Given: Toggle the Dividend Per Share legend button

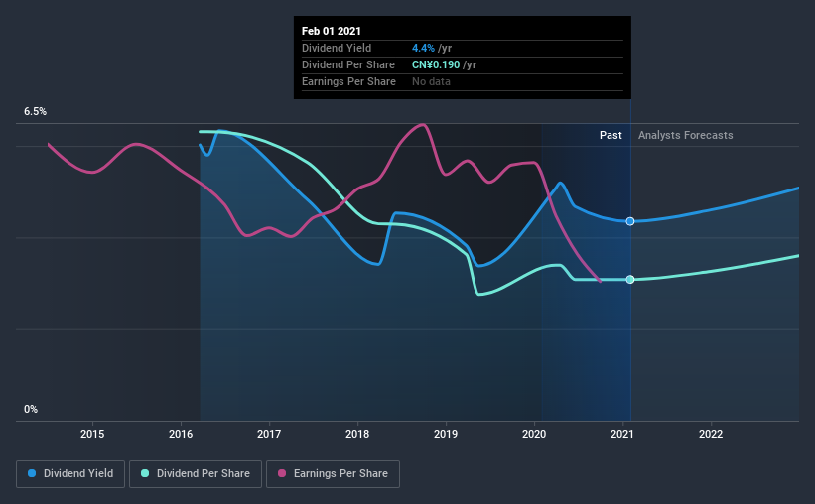Looking at the screenshot, I should point(196,474).
